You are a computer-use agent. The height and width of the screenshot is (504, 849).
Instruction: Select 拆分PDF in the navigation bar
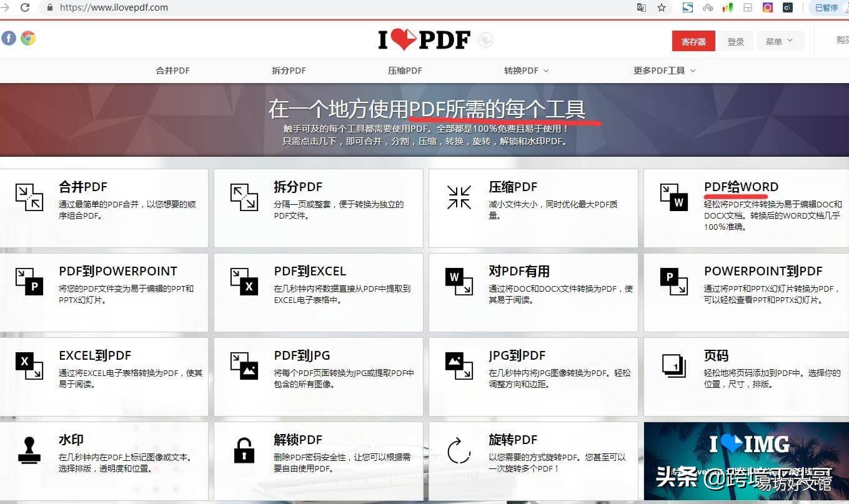[x=289, y=71]
